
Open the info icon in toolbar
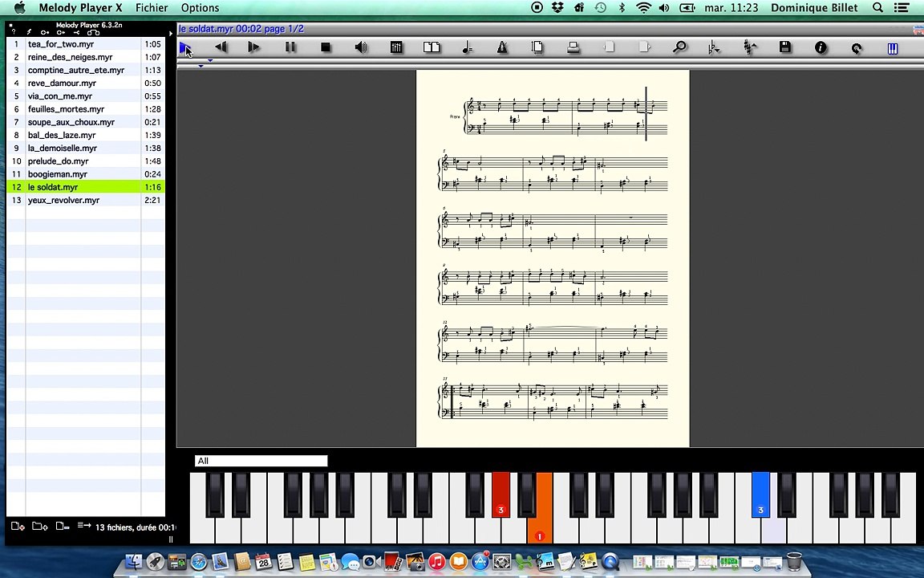point(821,48)
